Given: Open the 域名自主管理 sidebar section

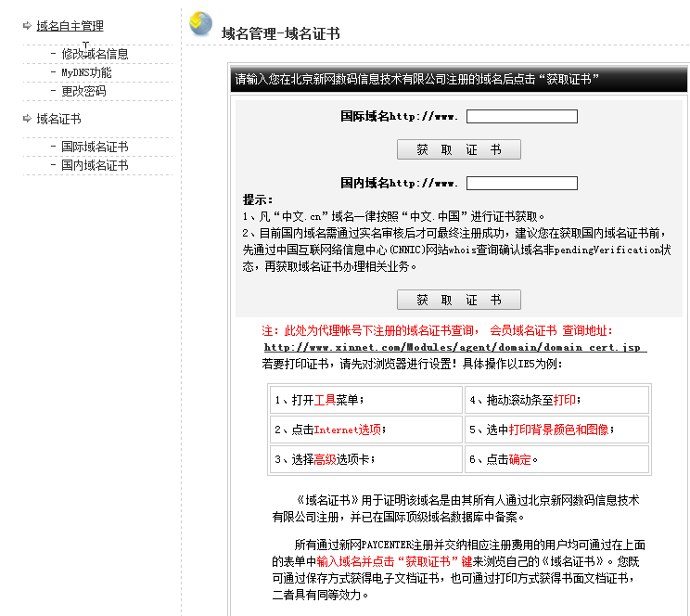Looking at the screenshot, I should [x=70, y=26].
